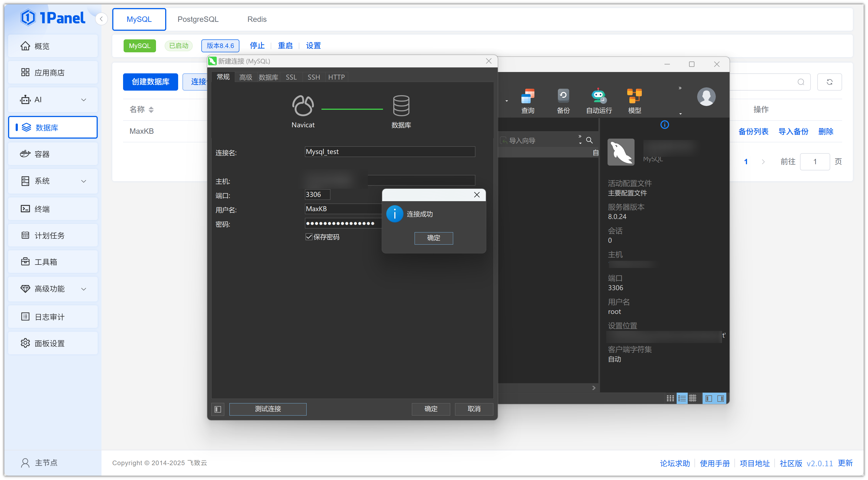
Task: Open the PostgreSQL tab
Action: click(x=198, y=19)
